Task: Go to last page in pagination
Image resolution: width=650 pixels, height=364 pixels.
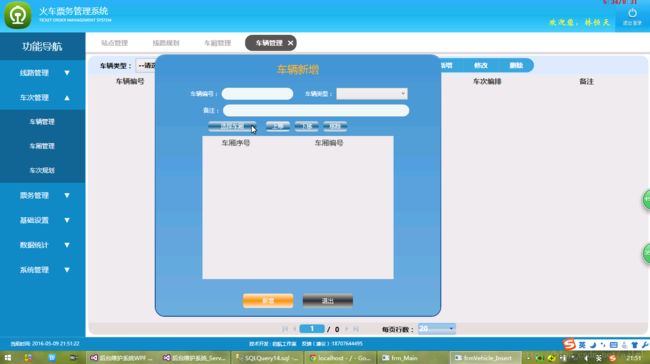Action: click(356, 329)
